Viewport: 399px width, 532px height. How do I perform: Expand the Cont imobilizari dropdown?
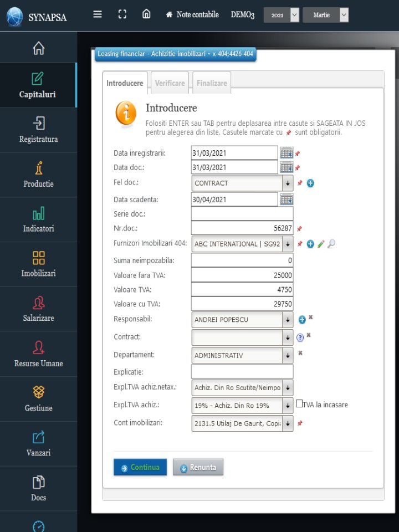point(242,423)
